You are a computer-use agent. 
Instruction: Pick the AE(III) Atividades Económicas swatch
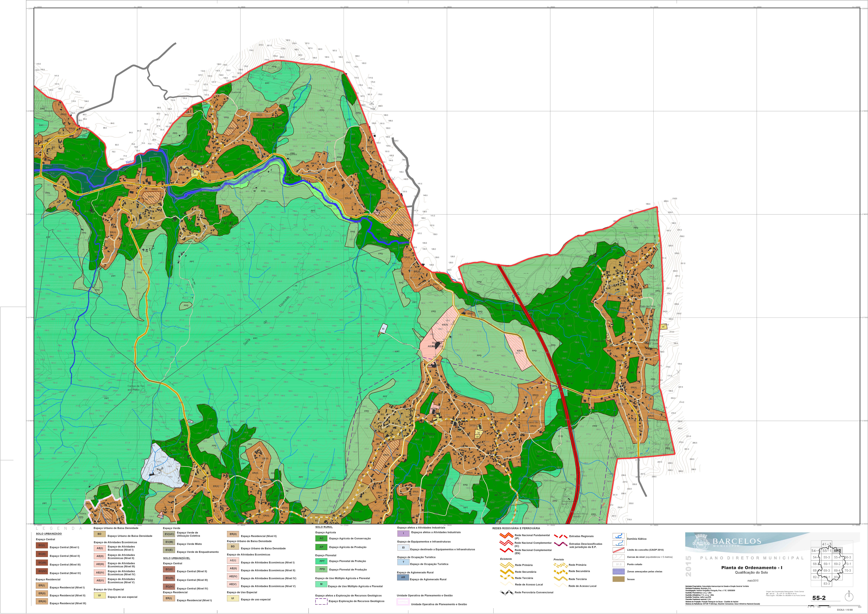pyautogui.click(x=100, y=564)
